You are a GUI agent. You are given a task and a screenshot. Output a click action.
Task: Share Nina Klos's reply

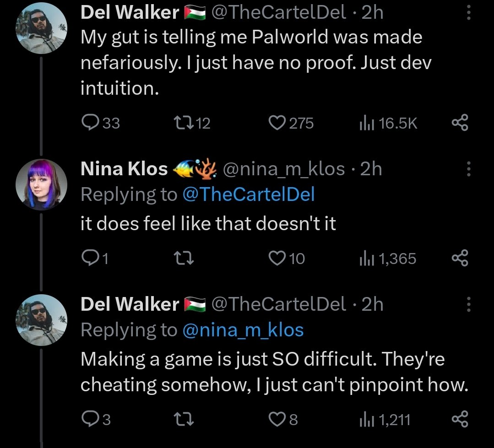[459, 259]
